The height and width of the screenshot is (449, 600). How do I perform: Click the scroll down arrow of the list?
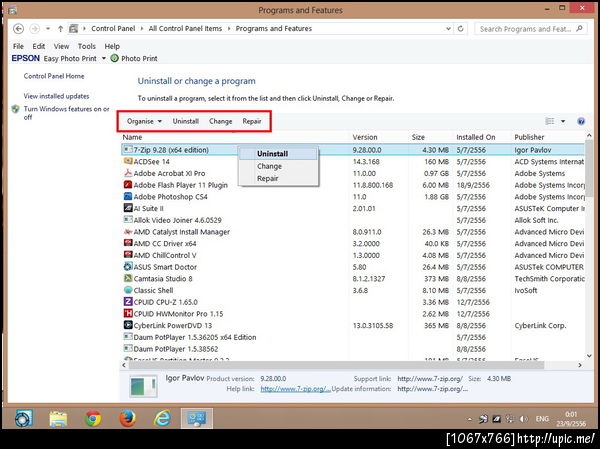pos(589,356)
